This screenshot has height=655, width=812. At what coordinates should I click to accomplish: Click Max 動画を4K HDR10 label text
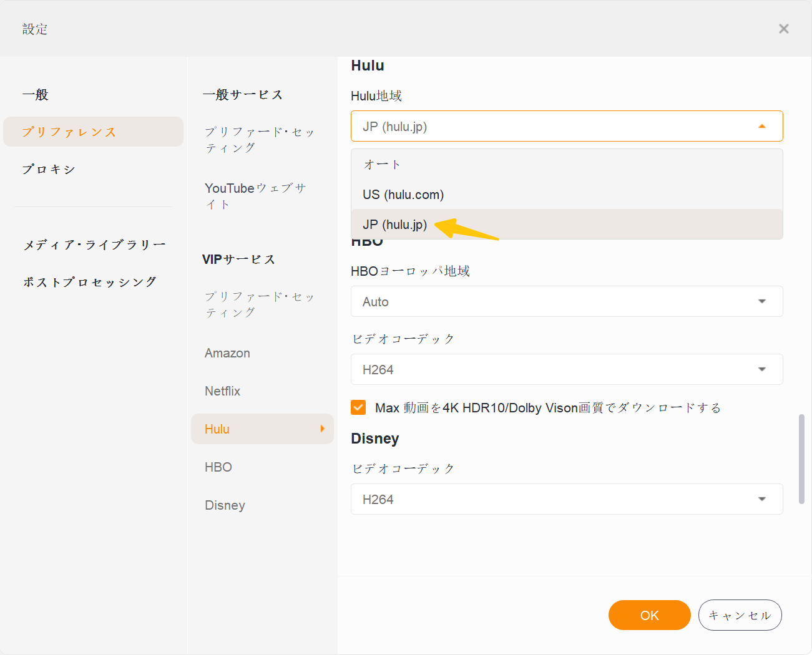pyautogui.click(x=548, y=408)
